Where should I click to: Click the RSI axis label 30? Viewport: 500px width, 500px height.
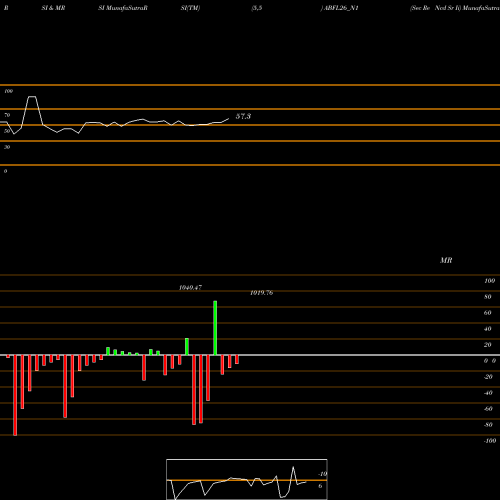pos(7,147)
